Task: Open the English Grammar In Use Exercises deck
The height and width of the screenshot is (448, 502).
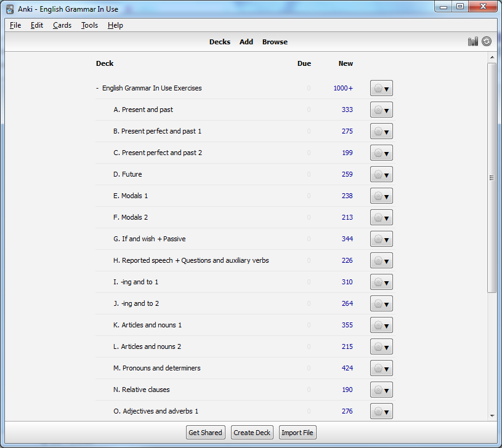Action: click(152, 88)
